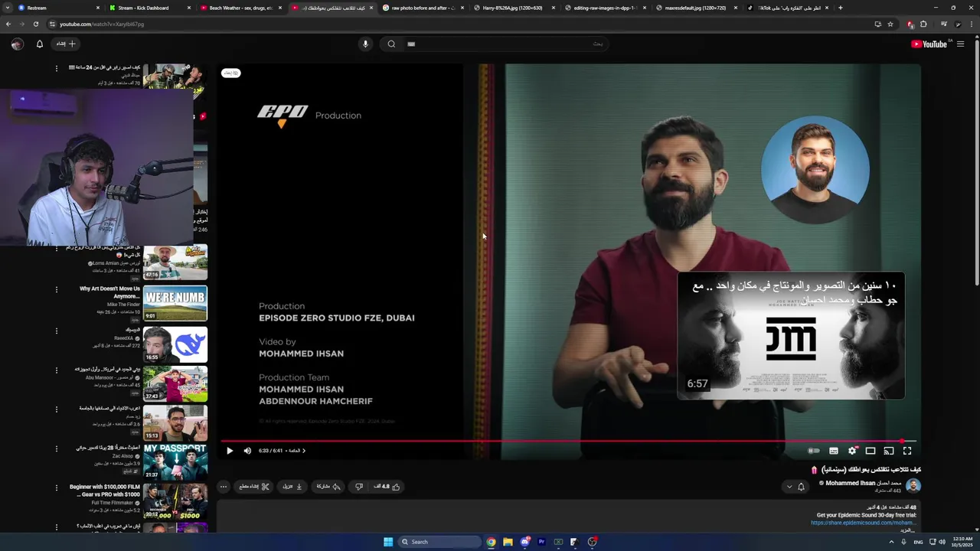Screen dimensions: 980x551
Task: Dislike the video with thumbs down
Action: pyautogui.click(x=358, y=487)
